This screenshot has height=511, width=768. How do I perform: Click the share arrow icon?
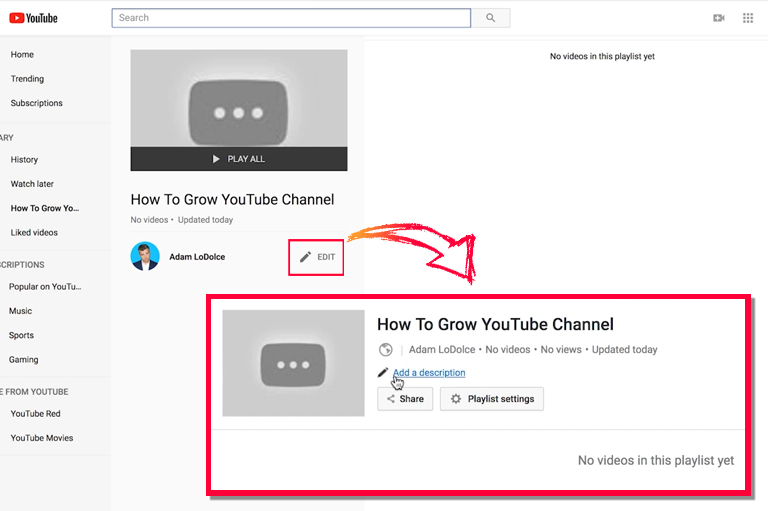[x=390, y=399]
